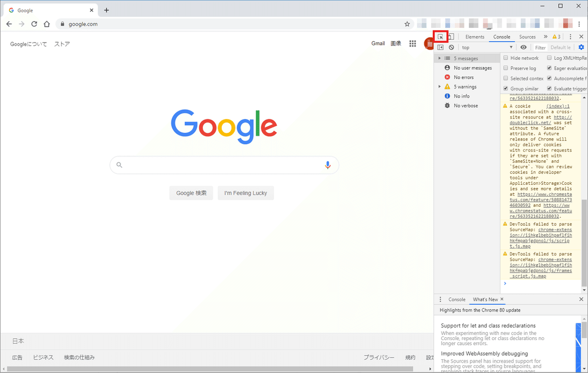Click the warnings count badge in DevTools
This screenshot has height=373, width=588.
pos(556,36)
